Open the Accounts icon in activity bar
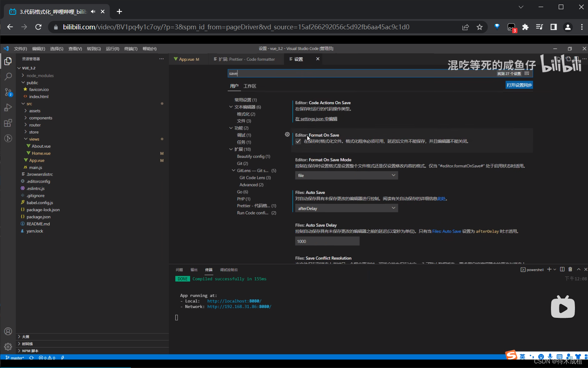The width and height of the screenshot is (588, 368). click(8, 331)
